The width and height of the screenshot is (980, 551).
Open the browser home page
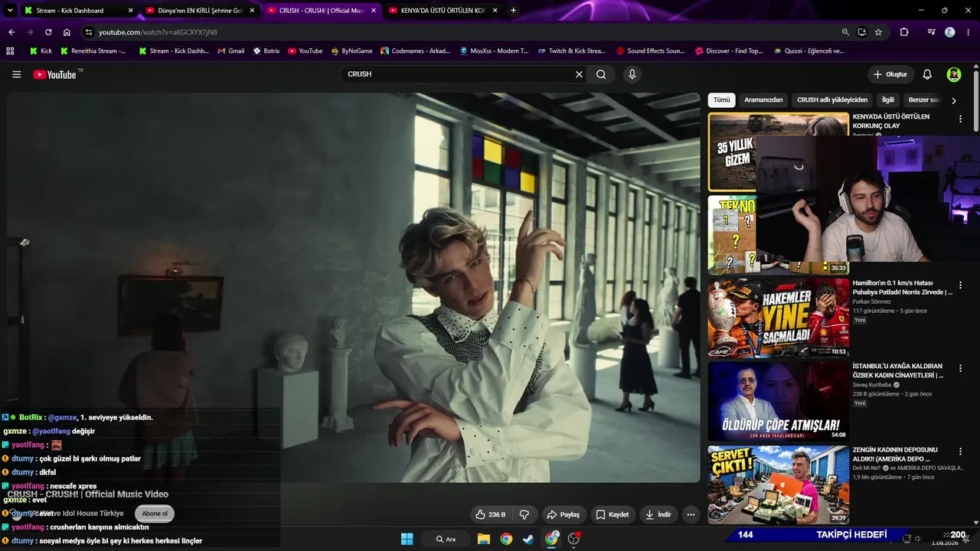click(67, 32)
